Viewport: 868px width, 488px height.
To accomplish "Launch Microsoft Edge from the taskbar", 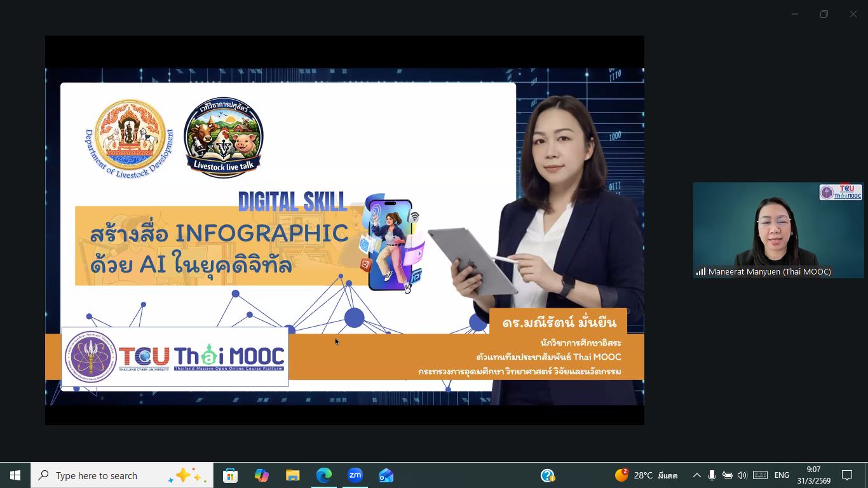I will [x=324, y=475].
